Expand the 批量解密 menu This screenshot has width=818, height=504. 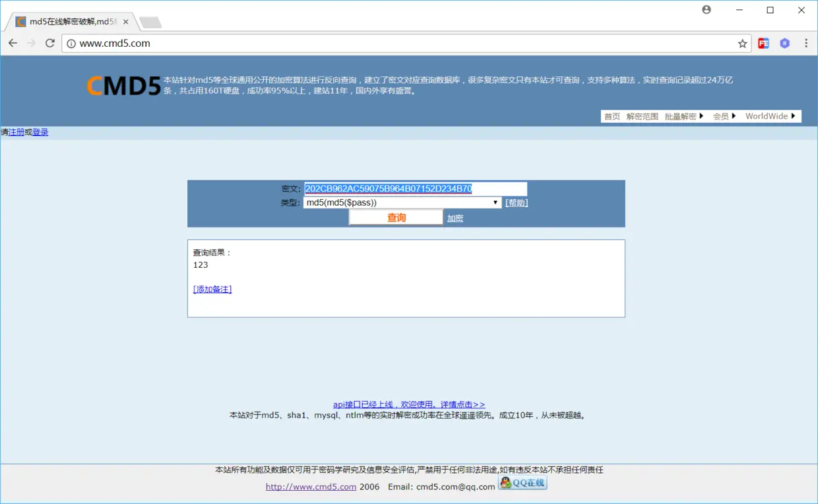pos(684,116)
